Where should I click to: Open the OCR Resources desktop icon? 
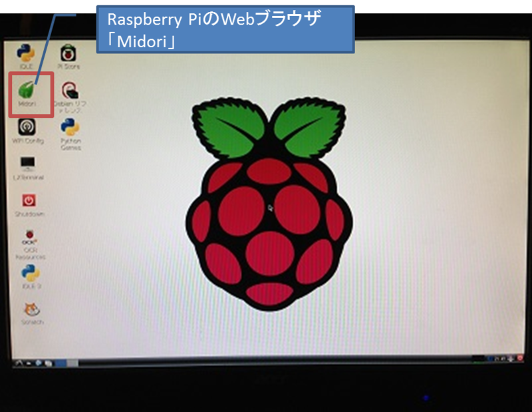click(30, 244)
